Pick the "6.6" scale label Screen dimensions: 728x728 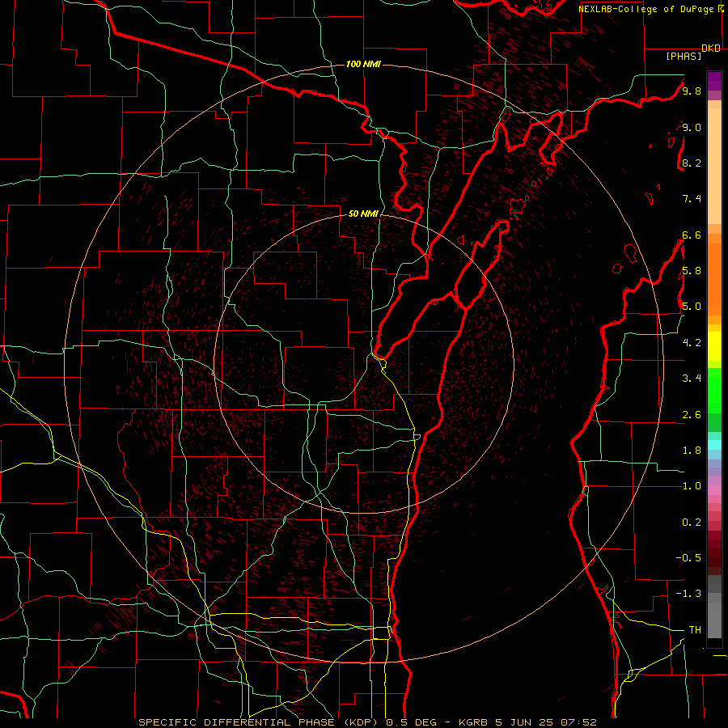[692, 235]
